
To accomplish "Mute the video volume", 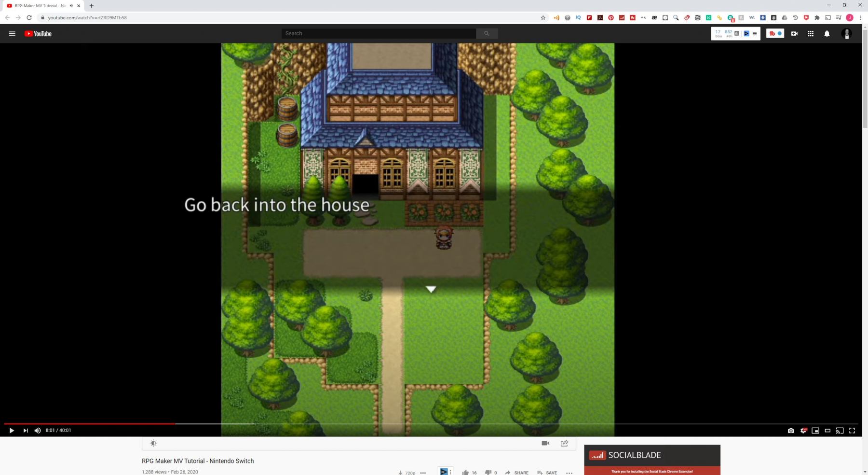I will pyautogui.click(x=38, y=431).
